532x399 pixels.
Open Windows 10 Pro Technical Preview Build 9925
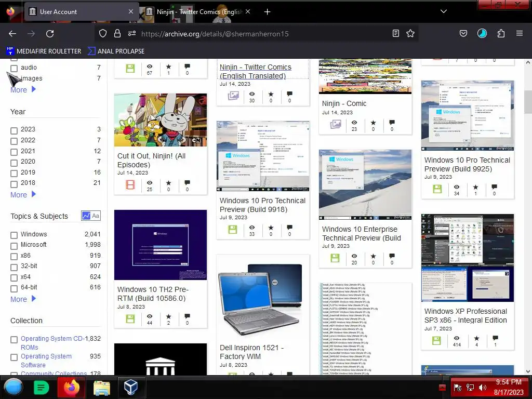coord(467,165)
